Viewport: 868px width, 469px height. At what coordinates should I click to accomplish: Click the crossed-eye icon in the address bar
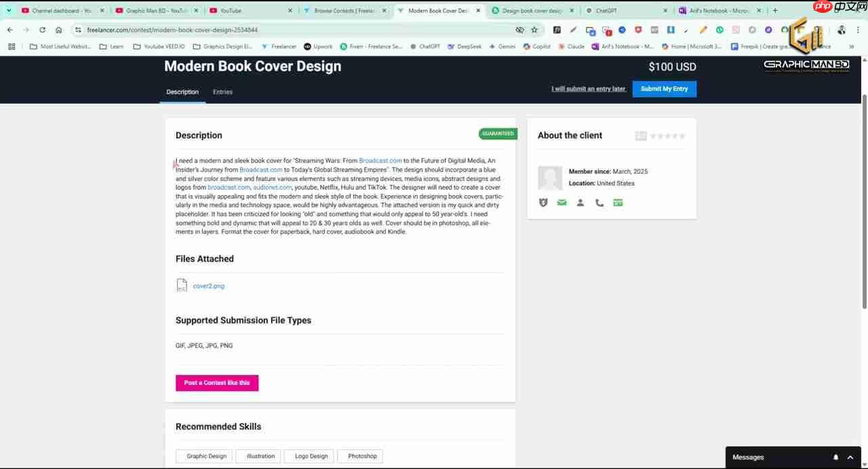[x=519, y=30]
